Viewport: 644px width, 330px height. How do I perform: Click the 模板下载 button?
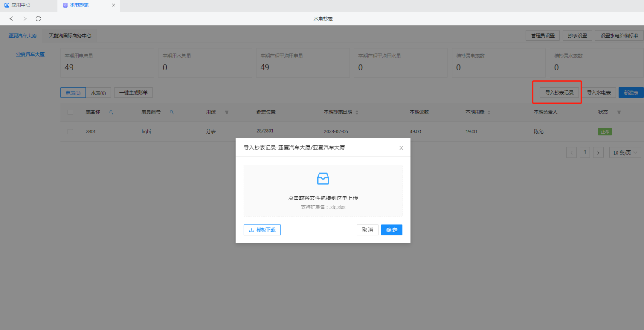coord(262,230)
